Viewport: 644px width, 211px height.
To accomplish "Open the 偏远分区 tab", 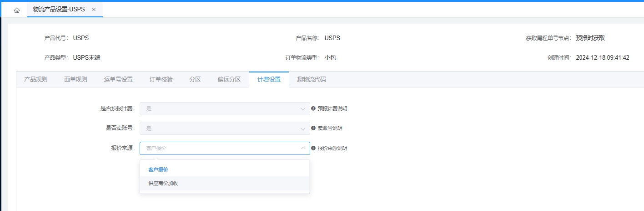I will click(x=229, y=79).
